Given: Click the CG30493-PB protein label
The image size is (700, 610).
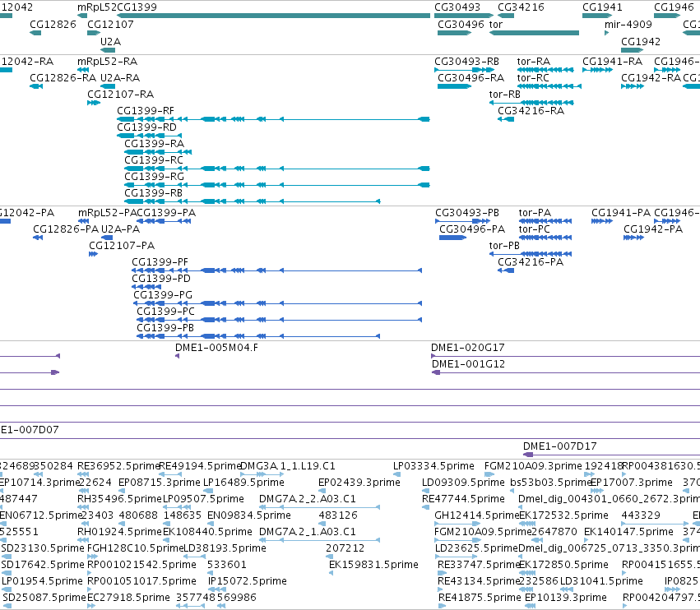Looking at the screenshot, I should pyautogui.click(x=467, y=213).
